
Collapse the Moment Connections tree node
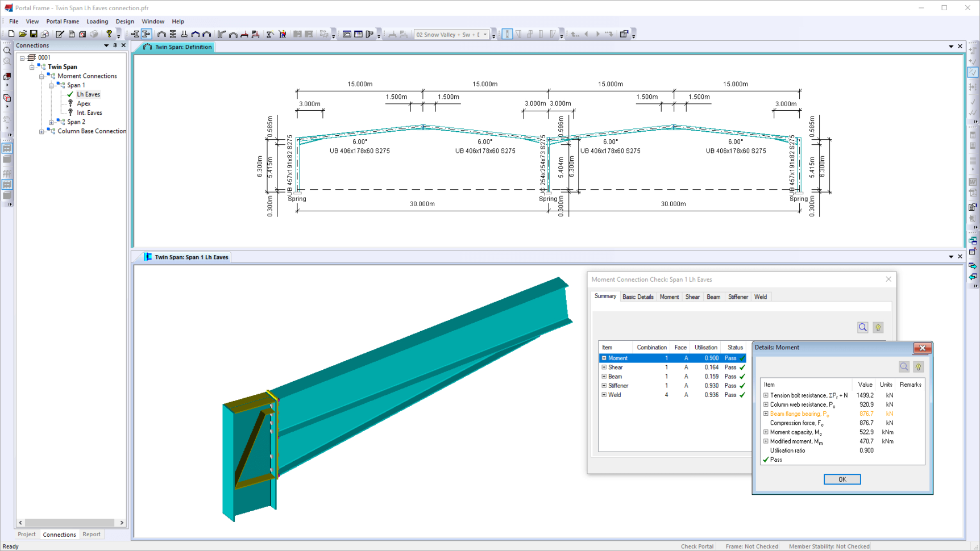click(41, 76)
